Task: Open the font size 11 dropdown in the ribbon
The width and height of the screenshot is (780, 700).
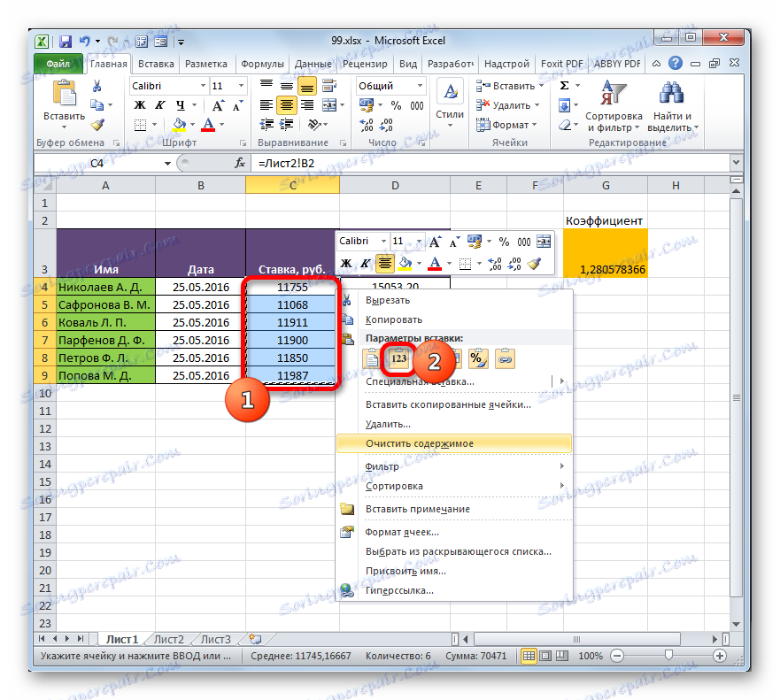Action: pos(242,86)
